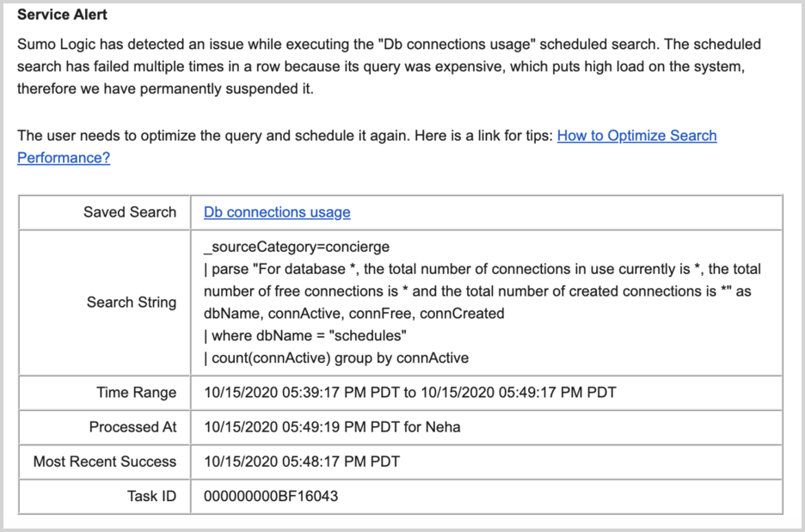Screen dimensions: 805x532
Task: Click the Task ID value 000000000BF16043
Action: pos(270,496)
